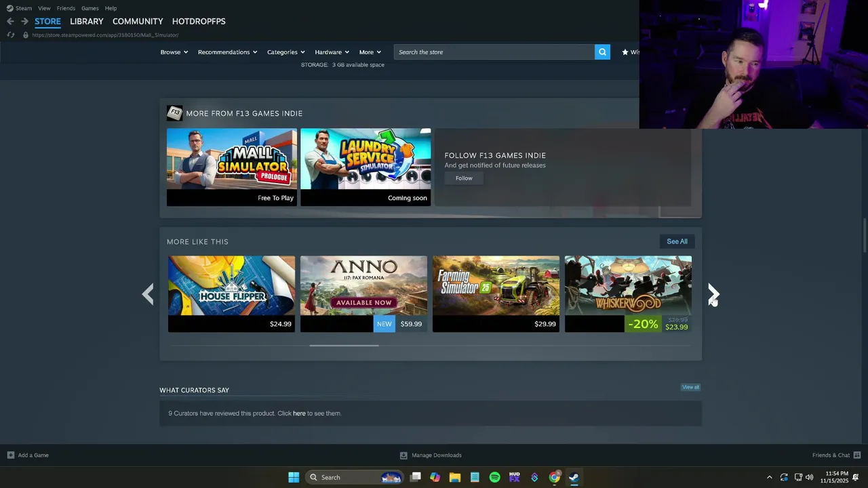
Task: Show previous More Like This games
Action: (148, 293)
